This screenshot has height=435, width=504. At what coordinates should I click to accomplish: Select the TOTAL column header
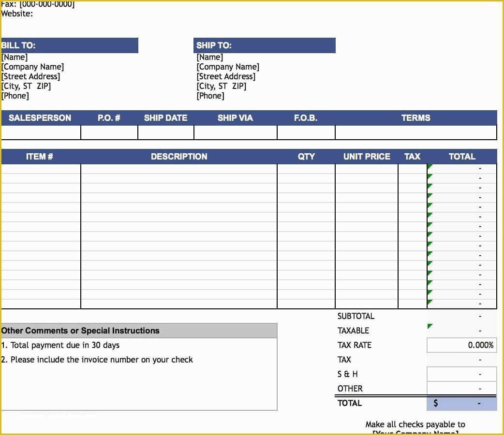[462, 157]
